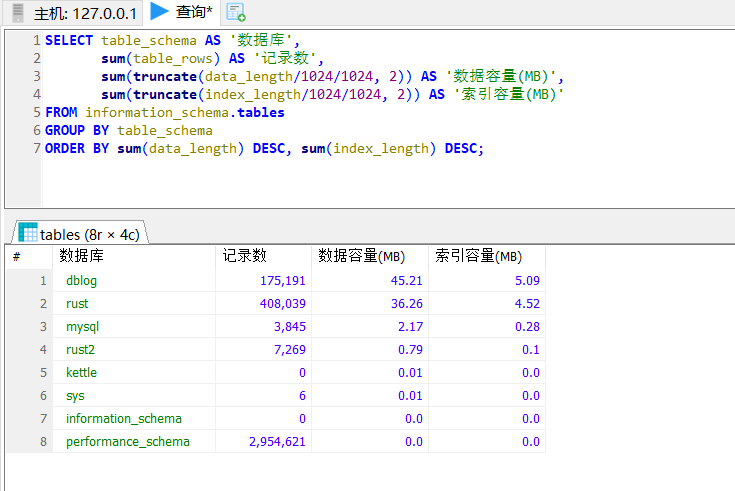Screen dimensions: 735x491
Task: Sort by the 数据容量(MB) column header
Action: 370,257
